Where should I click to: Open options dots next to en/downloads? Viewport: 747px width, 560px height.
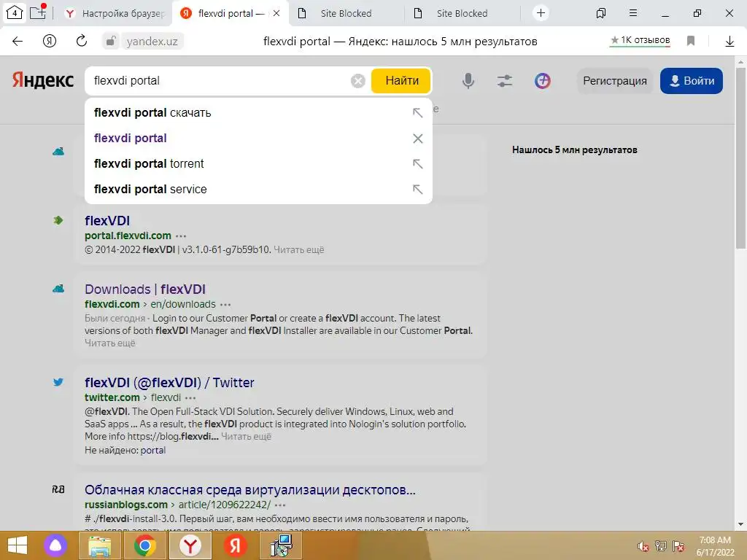[x=225, y=305]
